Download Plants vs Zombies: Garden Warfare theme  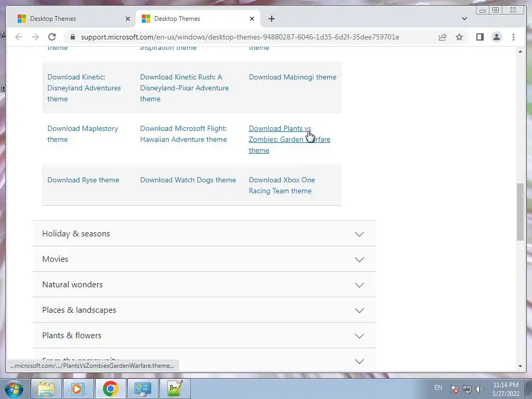pyautogui.click(x=289, y=139)
